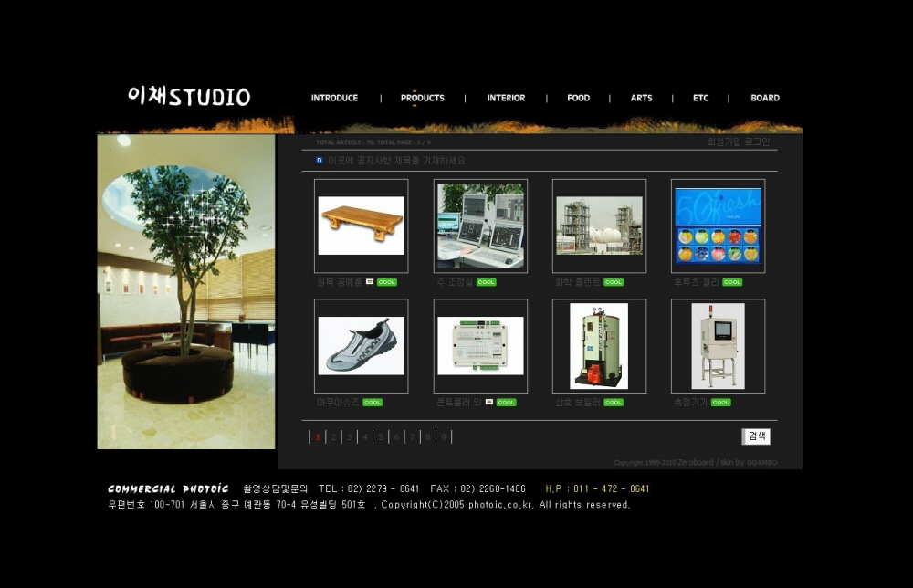The width and height of the screenshot is (913, 588).
Task: Click the comment icon next to 원목 공예품
Action: [x=370, y=282]
